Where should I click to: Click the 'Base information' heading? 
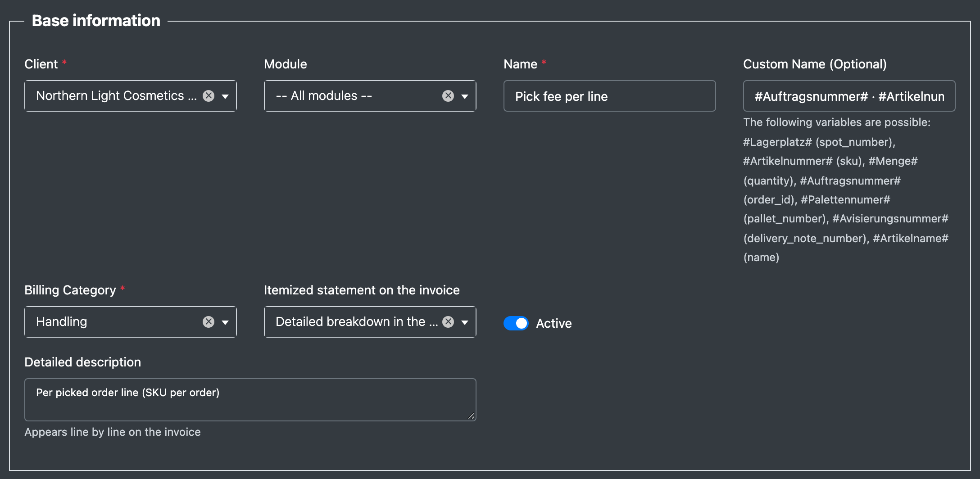tap(96, 21)
